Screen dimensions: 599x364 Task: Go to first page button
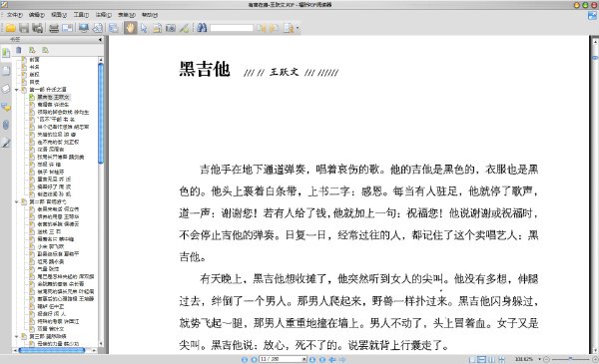pos(245,359)
